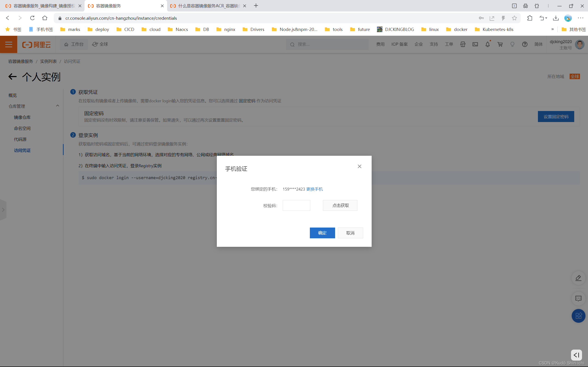Open the Cloud Shell terminal icon
The width and height of the screenshot is (588, 367).
point(475,44)
